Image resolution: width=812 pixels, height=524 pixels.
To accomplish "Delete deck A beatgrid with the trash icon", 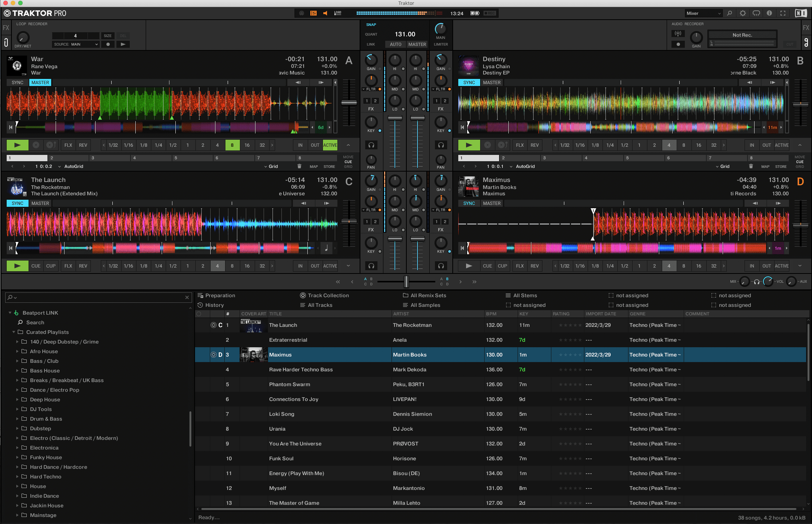I will (x=299, y=166).
